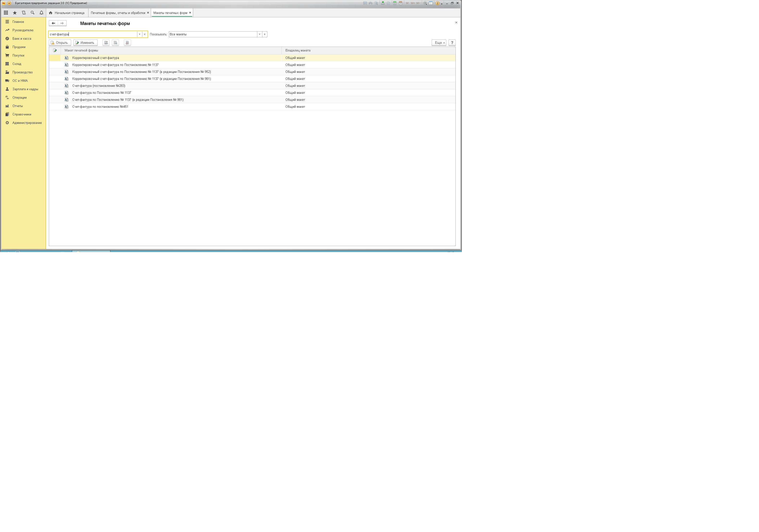759x532 pixels.
Task: Click the get link icon in title bar
Action: coord(383,3)
